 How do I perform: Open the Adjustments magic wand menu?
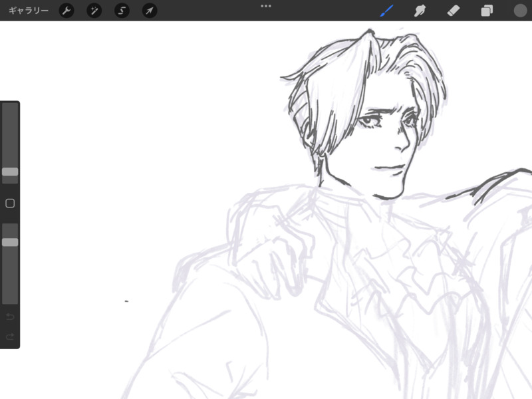pos(94,11)
